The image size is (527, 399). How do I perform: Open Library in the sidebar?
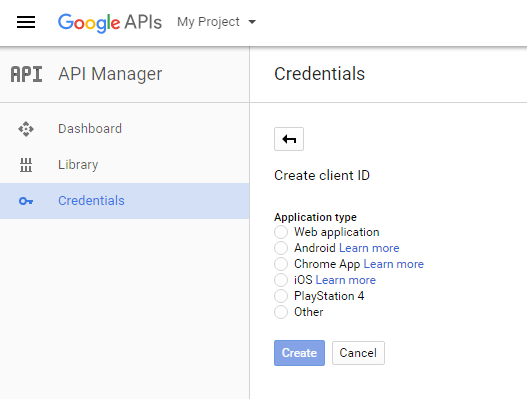point(124,165)
